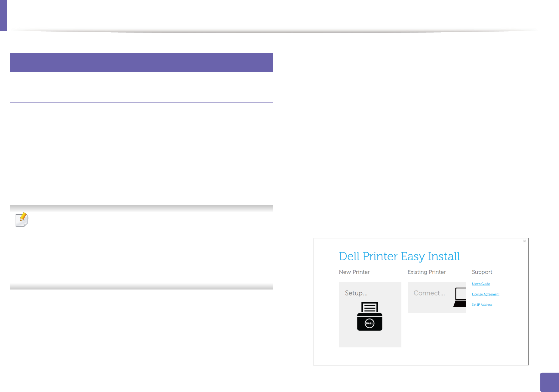Image resolution: width=559 pixels, height=392 pixels.
Task: Click the Dell printer icon in Setup tile
Action: pyautogui.click(x=369, y=316)
